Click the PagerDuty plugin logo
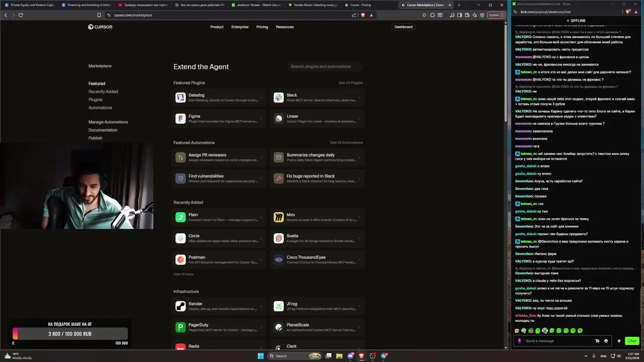The height and width of the screenshot is (362, 644). pos(181,327)
